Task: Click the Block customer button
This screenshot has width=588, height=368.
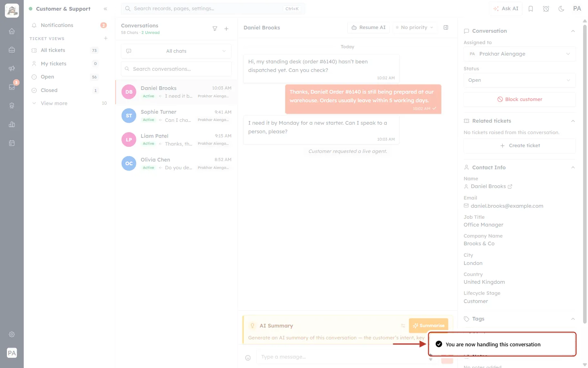Action: [x=519, y=99]
